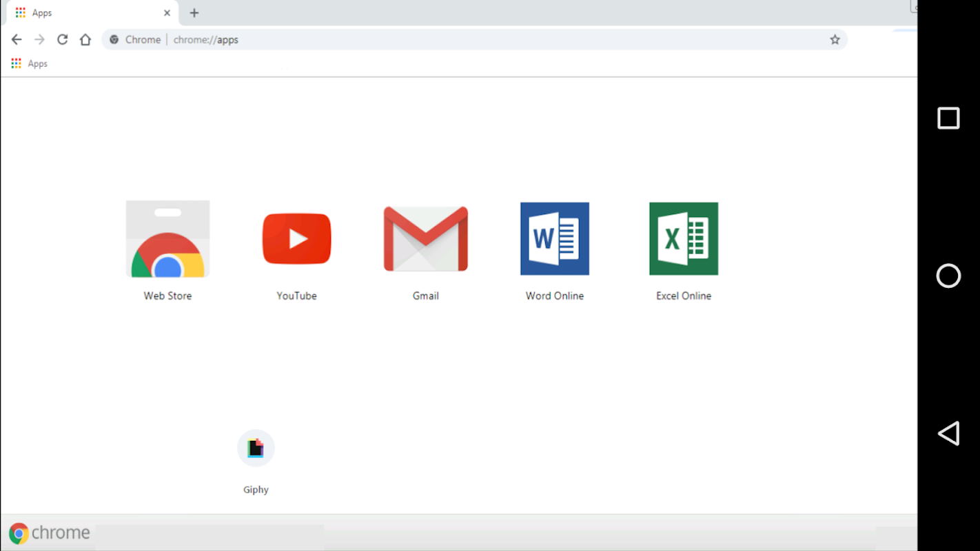980x551 pixels.
Task: Focus the chrome://apps address bar
Action: pyautogui.click(x=474, y=40)
